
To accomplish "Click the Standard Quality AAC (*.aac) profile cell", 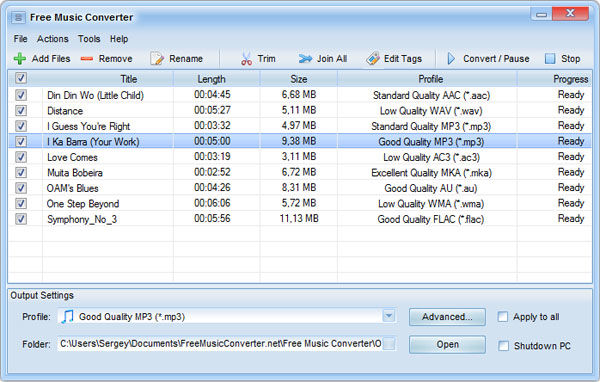I will [432, 95].
